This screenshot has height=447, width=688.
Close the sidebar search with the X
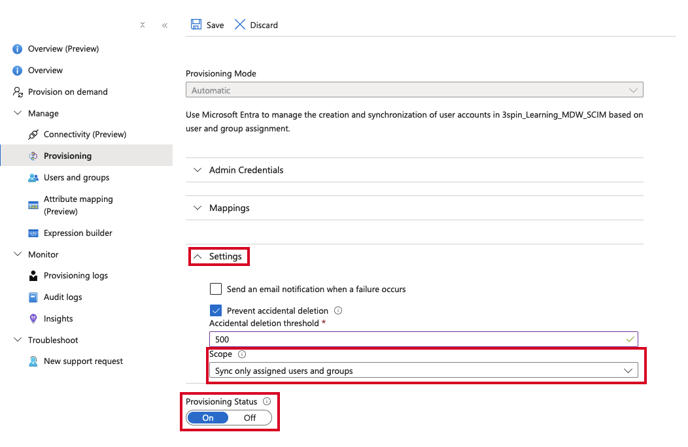(143, 25)
